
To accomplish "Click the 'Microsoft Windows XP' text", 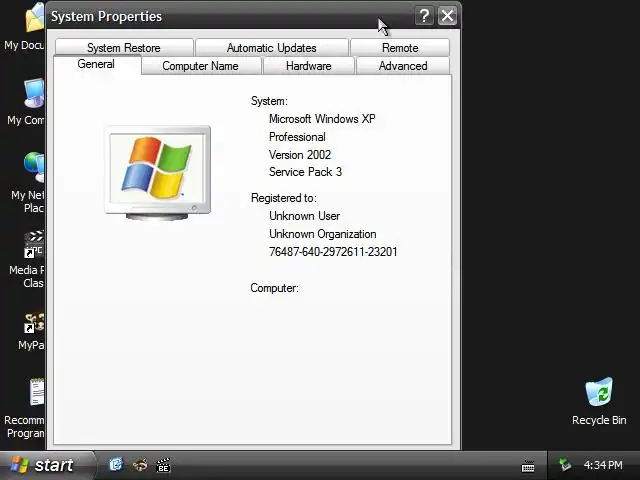I will [322, 119].
